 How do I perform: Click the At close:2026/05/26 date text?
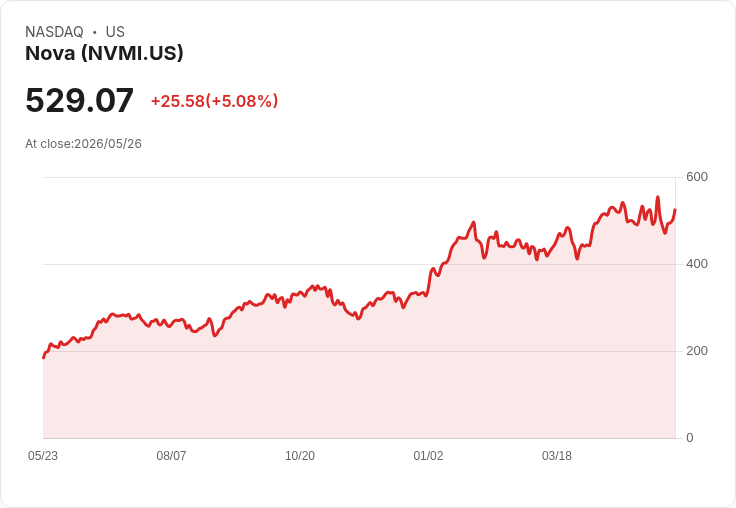click(x=84, y=144)
